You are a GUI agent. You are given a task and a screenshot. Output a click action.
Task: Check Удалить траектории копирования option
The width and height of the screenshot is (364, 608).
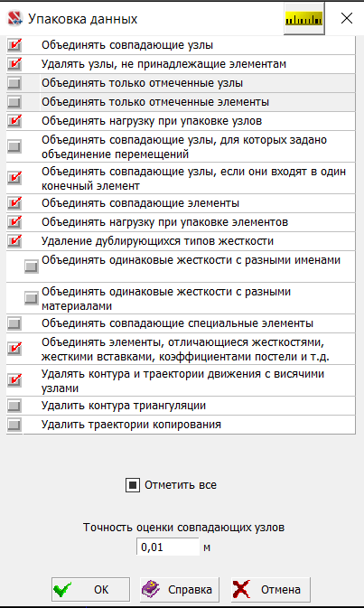tap(14, 425)
